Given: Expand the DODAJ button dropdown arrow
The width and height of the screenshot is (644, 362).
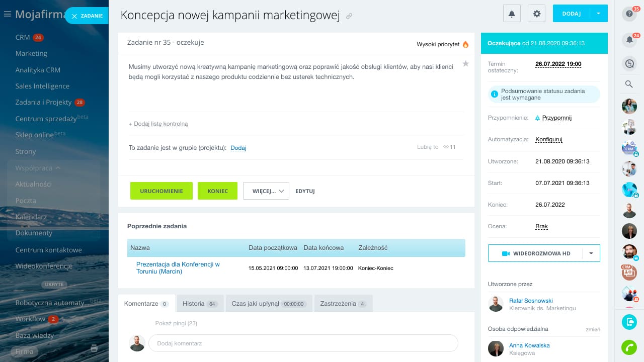Looking at the screenshot, I should 598,14.
